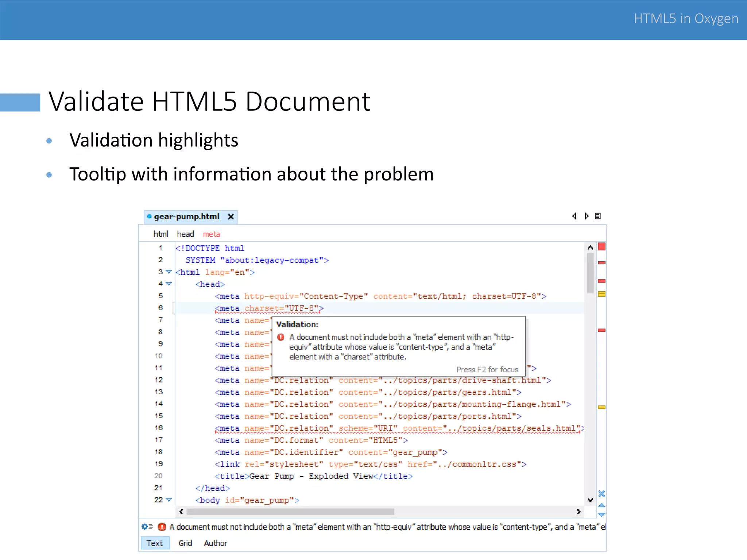Collapse the html element fold on line 3
This screenshot has width=747, height=560.
169,272
